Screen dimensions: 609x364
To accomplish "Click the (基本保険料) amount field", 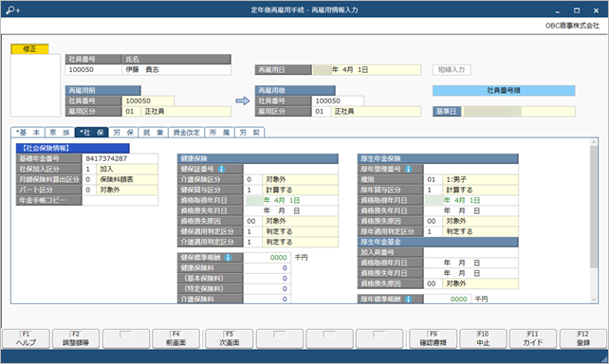I will coord(268,279).
